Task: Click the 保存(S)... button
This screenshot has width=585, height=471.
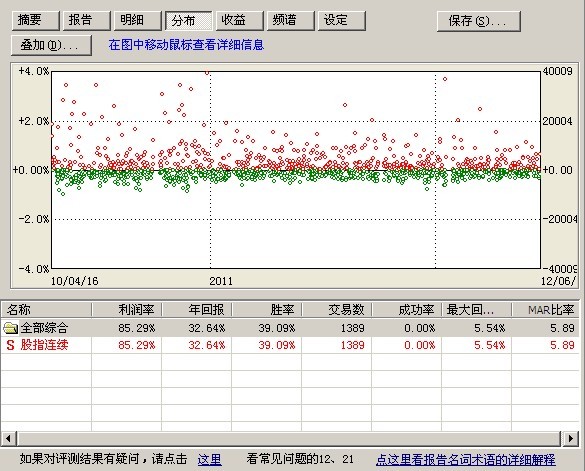Action: point(479,21)
